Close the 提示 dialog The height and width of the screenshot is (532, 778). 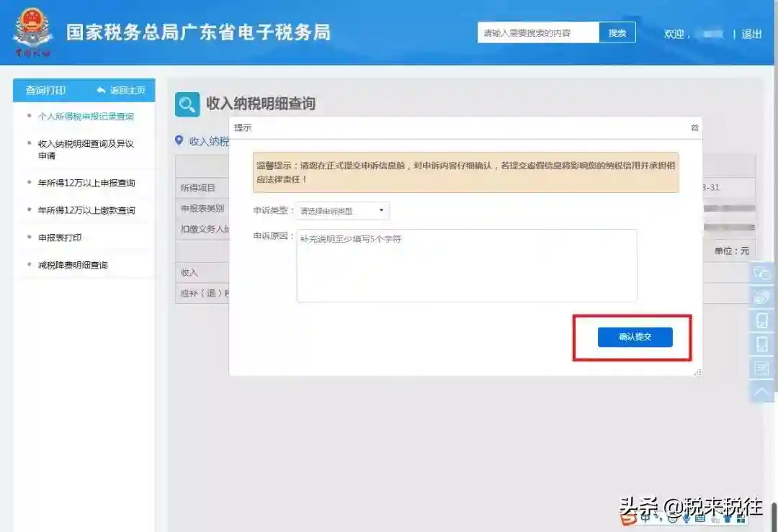point(694,127)
